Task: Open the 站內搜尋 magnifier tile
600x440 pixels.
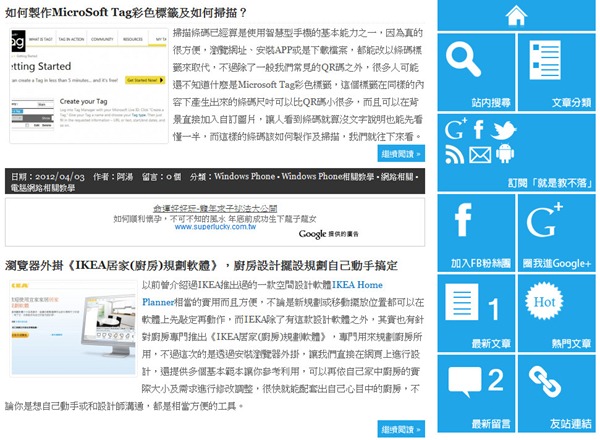Action: pos(476,72)
